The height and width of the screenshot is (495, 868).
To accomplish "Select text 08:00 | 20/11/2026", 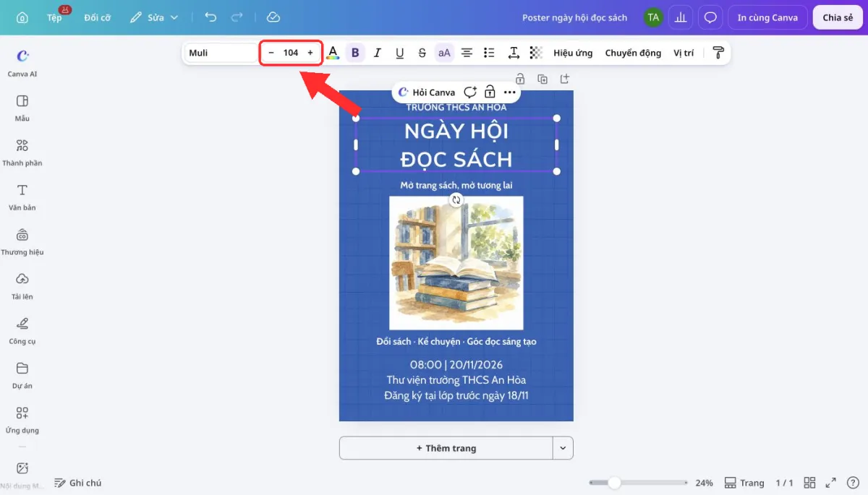I will coord(456,365).
